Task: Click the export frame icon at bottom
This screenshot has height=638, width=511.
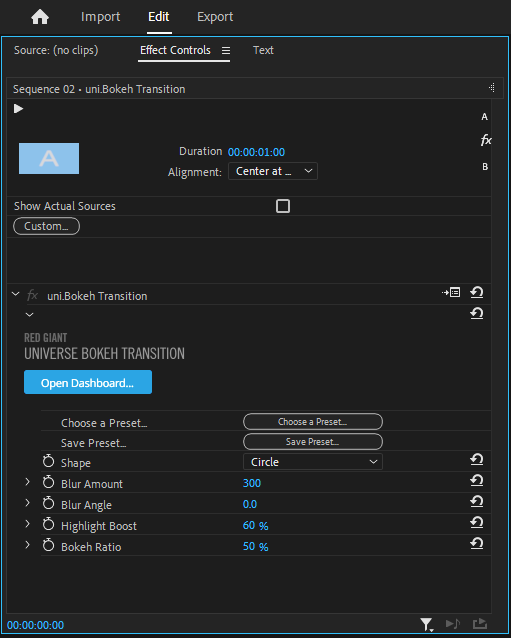Action: click(480, 624)
